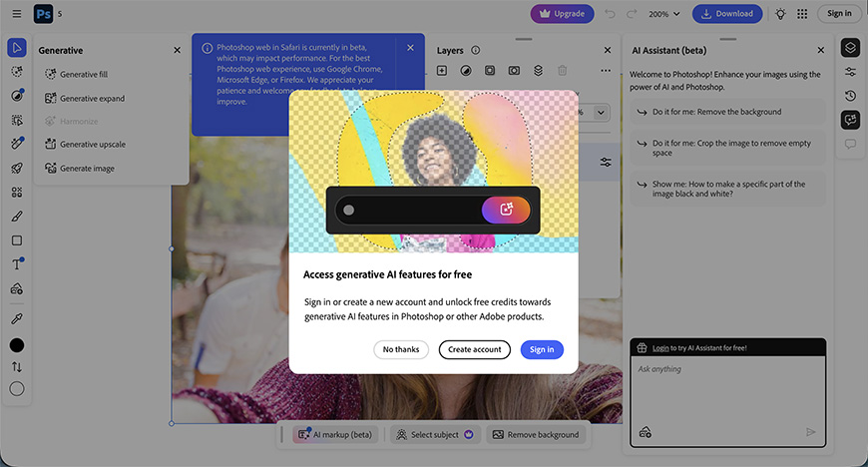The image size is (868, 467).
Task: Open the hamburger main menu
Action: pos(17,14)
